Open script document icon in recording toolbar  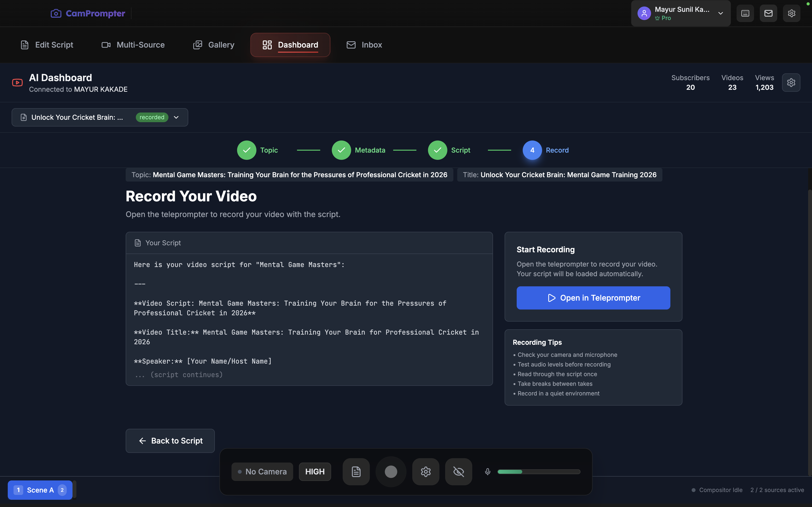point(356,472)
